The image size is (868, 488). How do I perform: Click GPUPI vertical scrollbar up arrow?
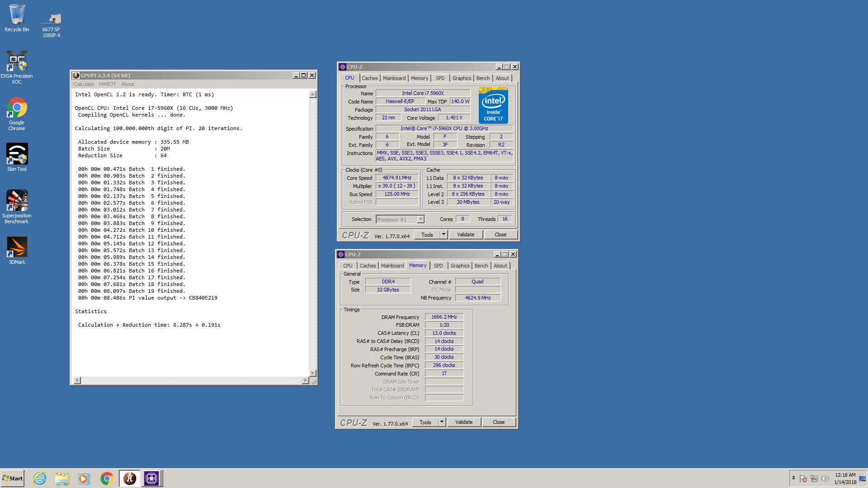(312, 94)
